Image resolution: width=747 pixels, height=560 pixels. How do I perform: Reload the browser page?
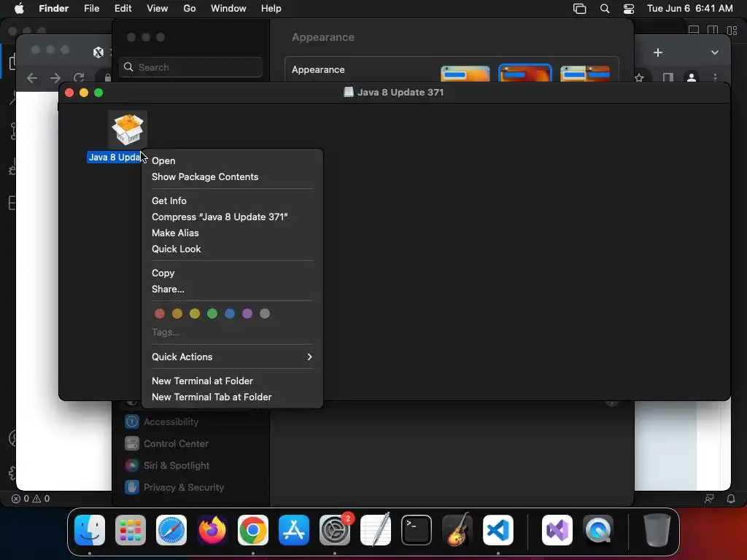pyautogui.click(x=79, y=77)
